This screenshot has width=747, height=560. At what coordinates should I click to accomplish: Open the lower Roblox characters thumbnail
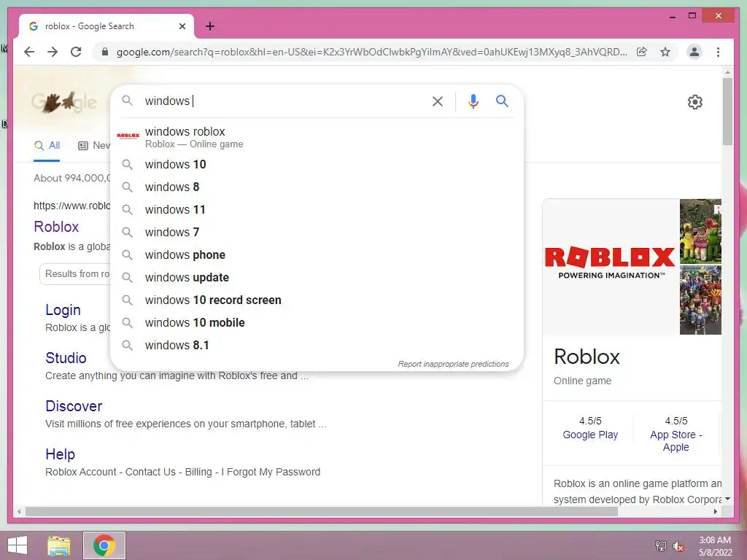tap(700, 300)
